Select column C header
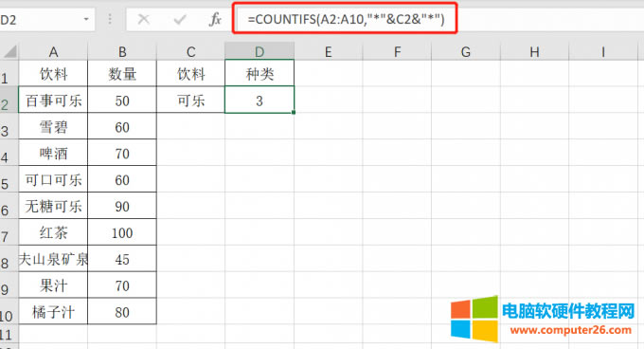This screenshot has width=644, height=349. point(190,52)
